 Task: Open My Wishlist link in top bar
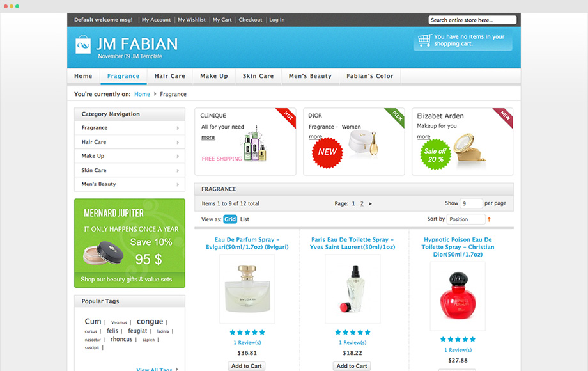[x=192, y=20]
